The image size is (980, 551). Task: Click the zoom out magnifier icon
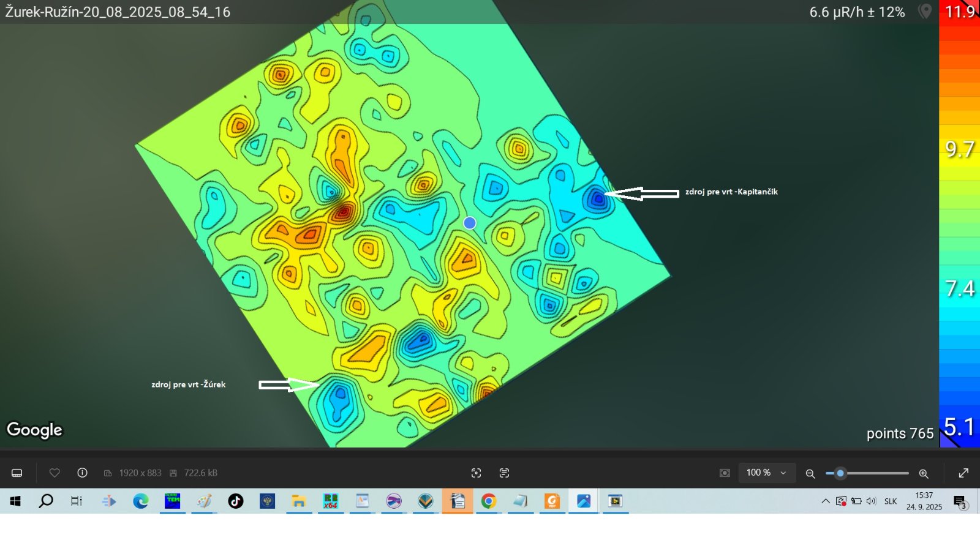810,473
